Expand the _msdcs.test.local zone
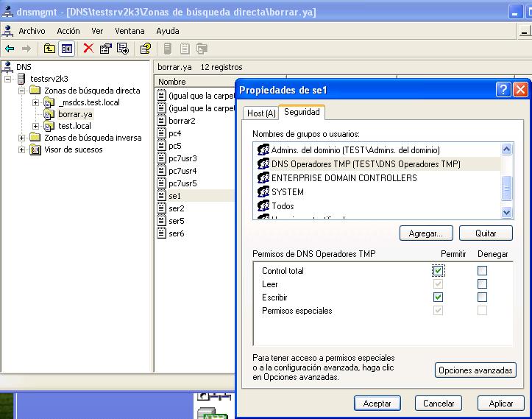 [x=35, y=102]
